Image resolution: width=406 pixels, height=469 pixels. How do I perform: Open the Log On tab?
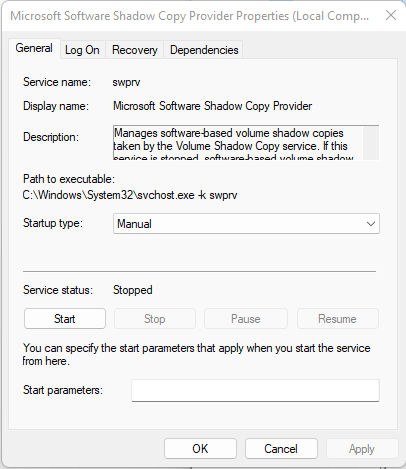point(82,50)
